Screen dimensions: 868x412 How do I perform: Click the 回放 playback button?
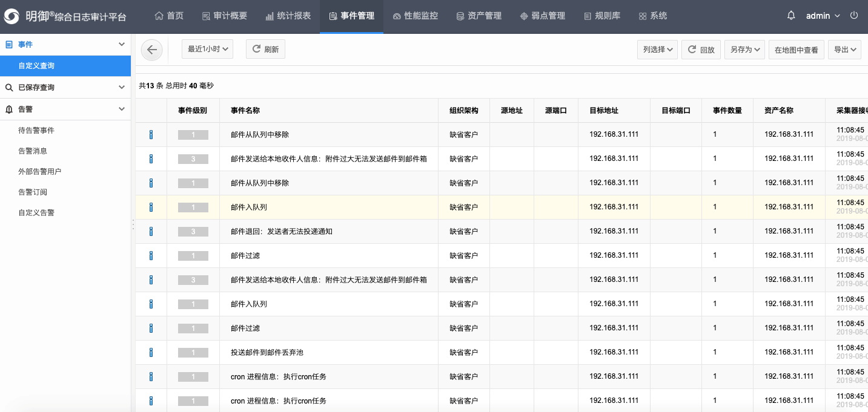(701, 49)
